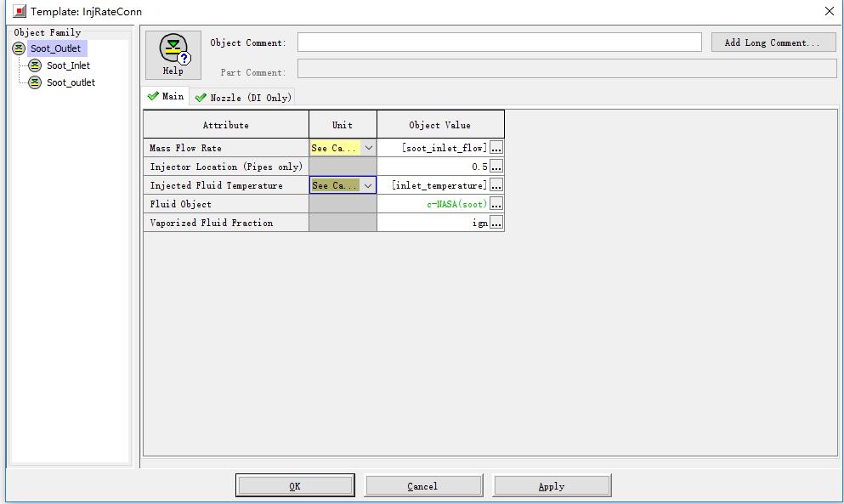The width and height of the screenshot is (844, 504).
Task: Click the Attribute column header
Action: click(x=226, y=124)
